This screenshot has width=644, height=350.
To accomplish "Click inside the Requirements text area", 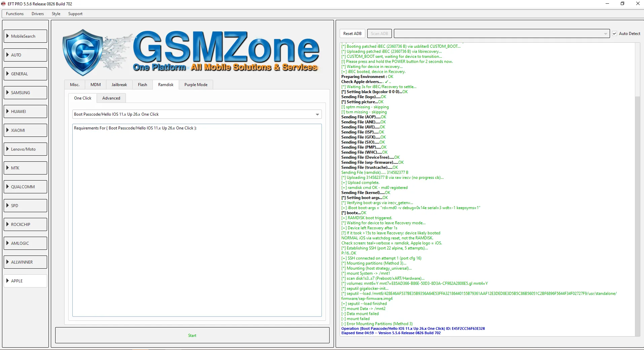I will point(197,220).
